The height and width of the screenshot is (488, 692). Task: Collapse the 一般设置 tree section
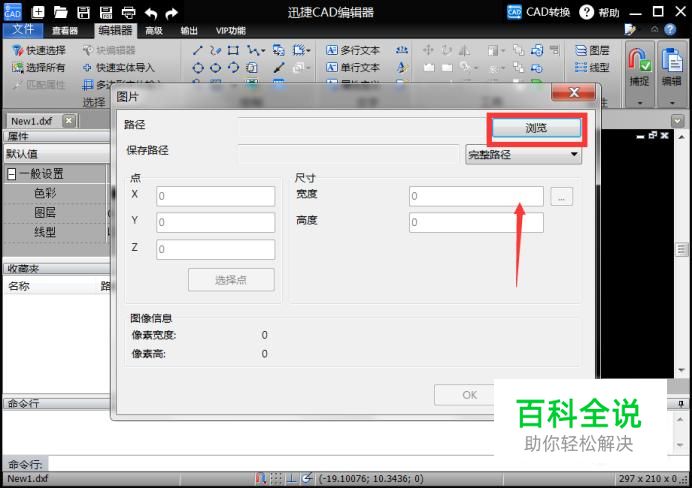pyautogui.click(x=11, y=174)
